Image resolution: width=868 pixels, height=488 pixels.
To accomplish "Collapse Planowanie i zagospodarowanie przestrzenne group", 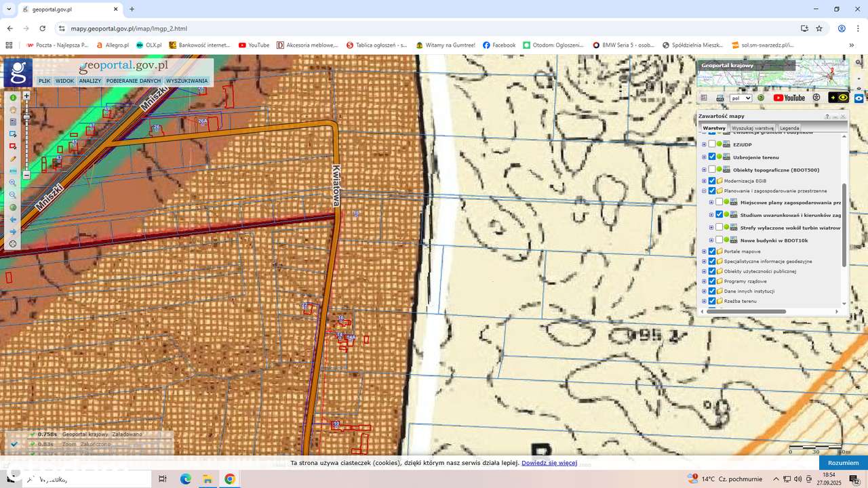I will [x=704, y=191].
